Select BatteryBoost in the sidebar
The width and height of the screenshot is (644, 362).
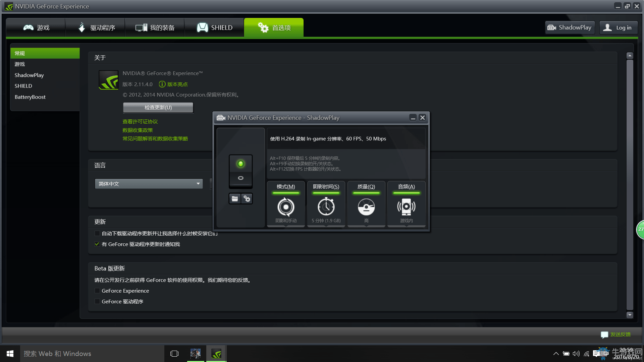(45, 97)
